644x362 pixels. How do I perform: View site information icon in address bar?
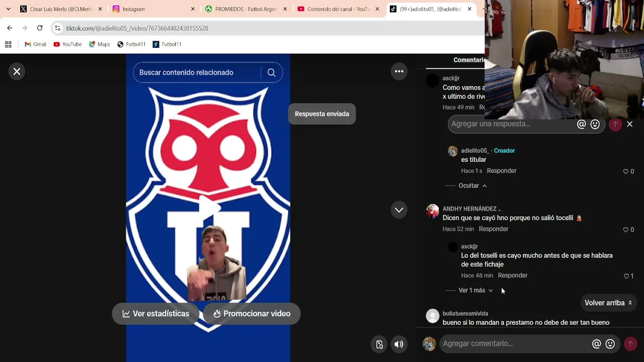click(x=57, y=28)
